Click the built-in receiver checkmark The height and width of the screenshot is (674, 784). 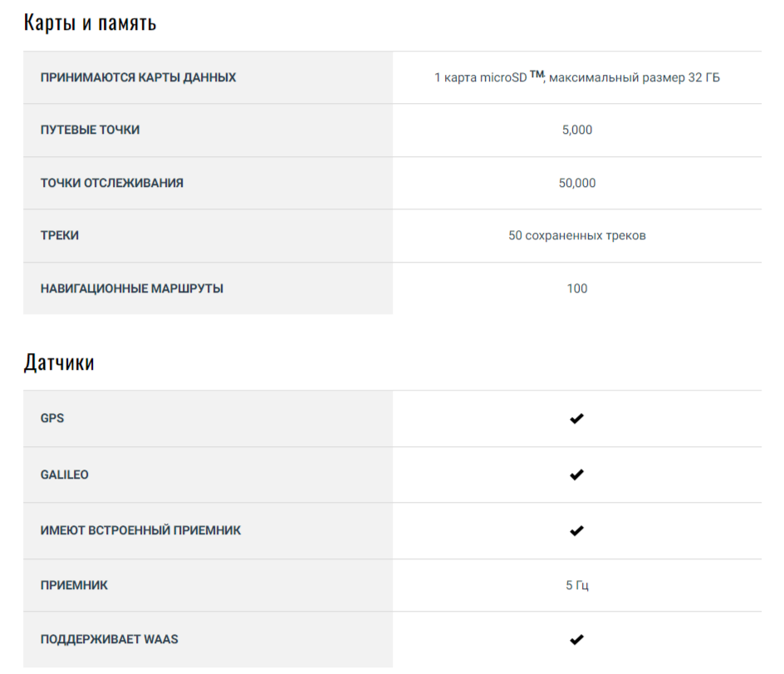(x=576, y=530)
